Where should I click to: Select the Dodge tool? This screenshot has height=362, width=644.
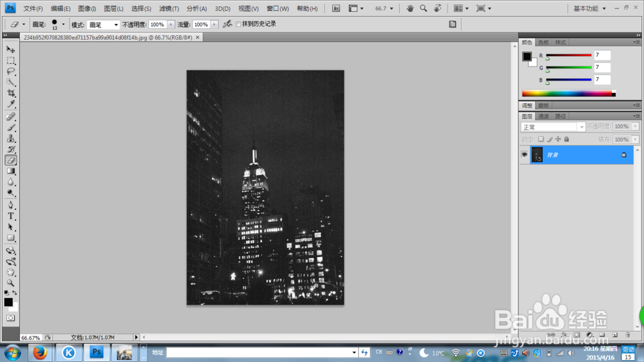tap(11, 193)
